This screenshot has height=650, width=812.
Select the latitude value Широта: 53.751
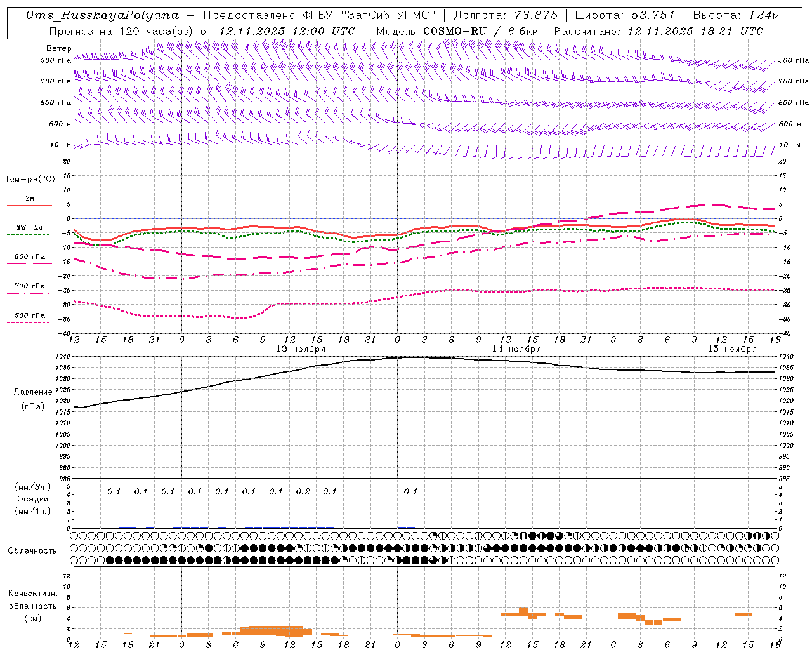625,15
